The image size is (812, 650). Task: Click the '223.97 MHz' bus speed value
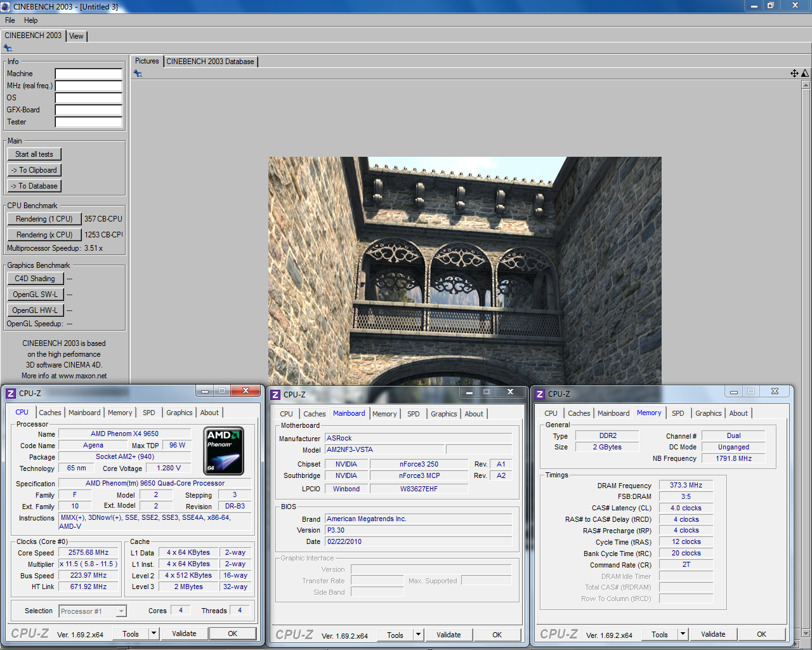[x=88, y=576]
